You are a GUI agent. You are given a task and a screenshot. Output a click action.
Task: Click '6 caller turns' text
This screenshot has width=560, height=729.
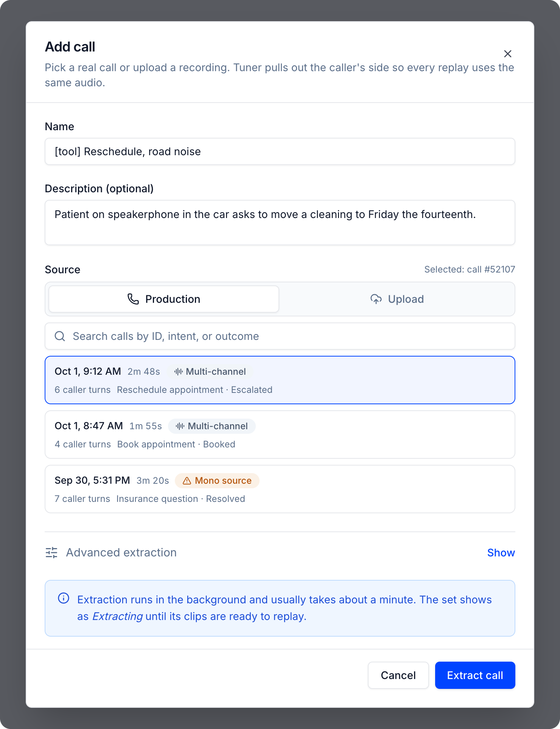pos(82,390)
